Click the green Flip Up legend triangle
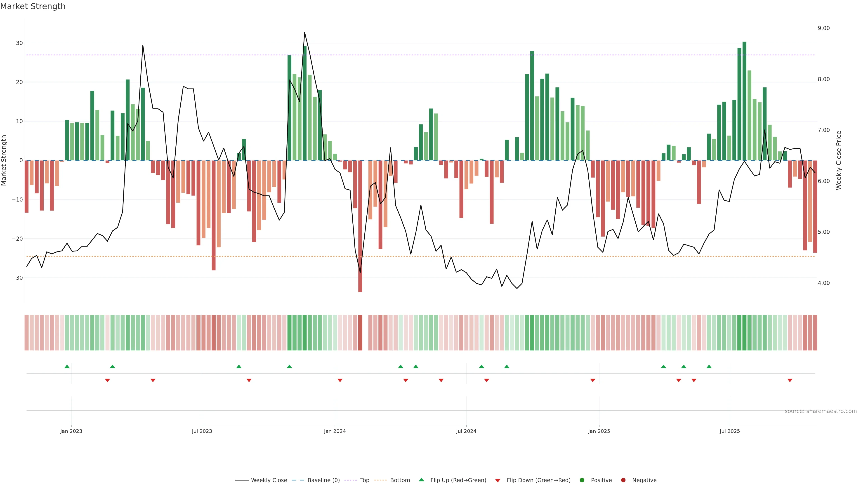868x488 pixels. click(421, 480)
